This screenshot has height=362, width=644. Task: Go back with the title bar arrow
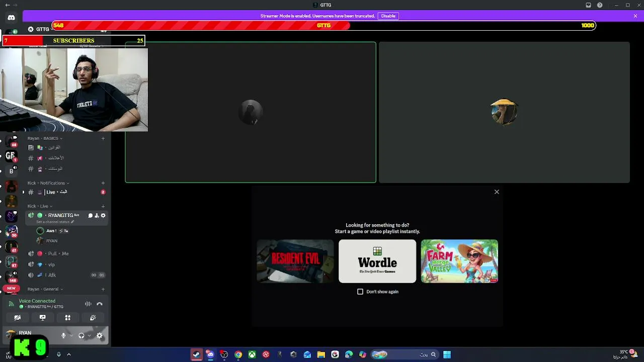click(7, 5)
